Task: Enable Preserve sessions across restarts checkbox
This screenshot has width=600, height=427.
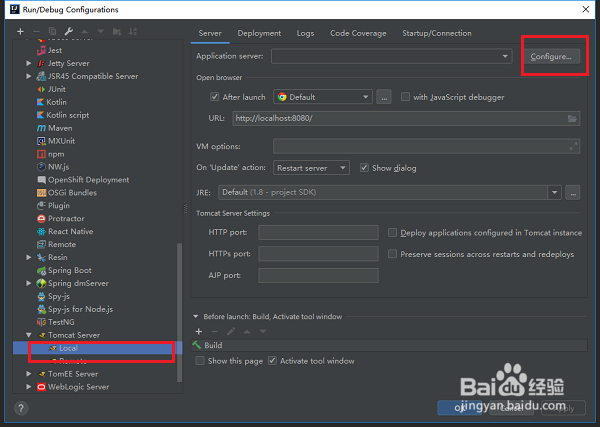Action: (392, 254)
